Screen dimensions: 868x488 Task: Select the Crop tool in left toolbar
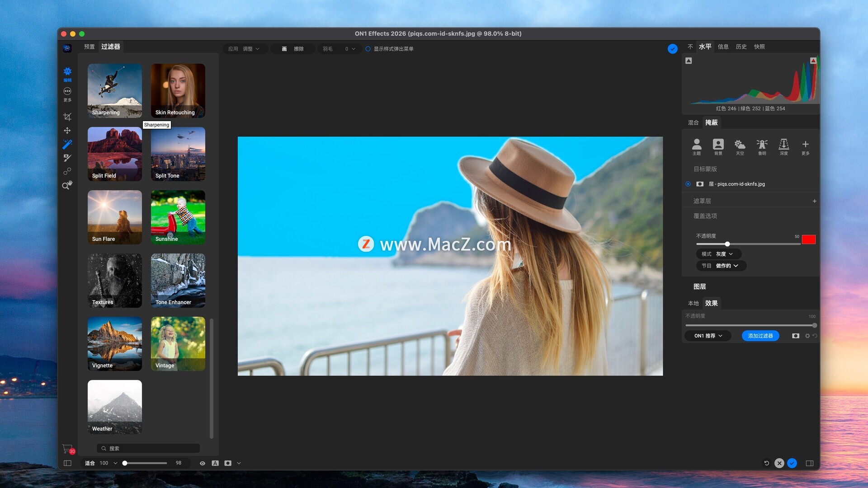click(x=67, y=117)
